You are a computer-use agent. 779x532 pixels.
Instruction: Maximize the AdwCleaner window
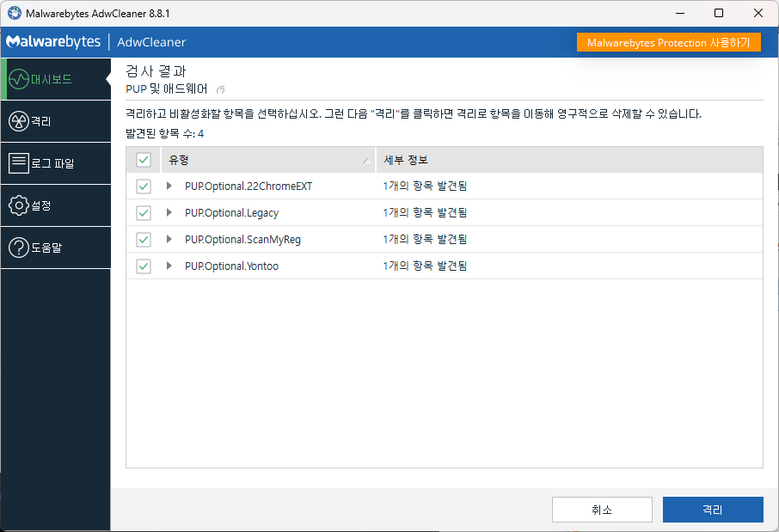(x=719, y=13)
